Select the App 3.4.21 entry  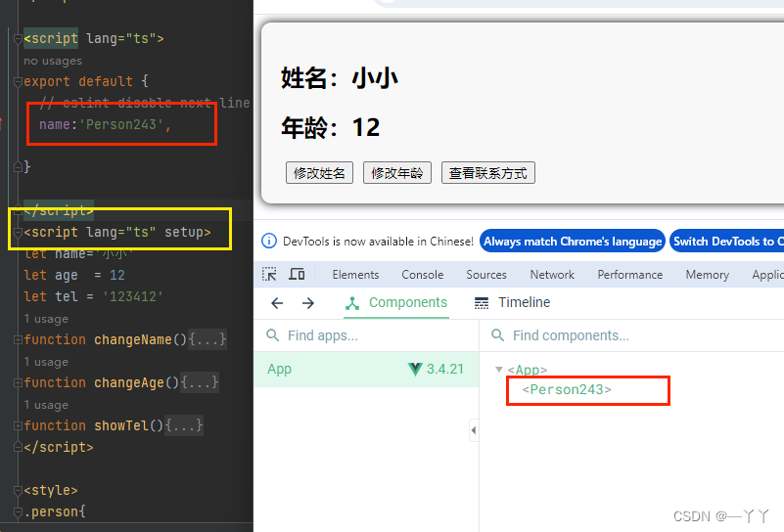click(x=366, y=369)
